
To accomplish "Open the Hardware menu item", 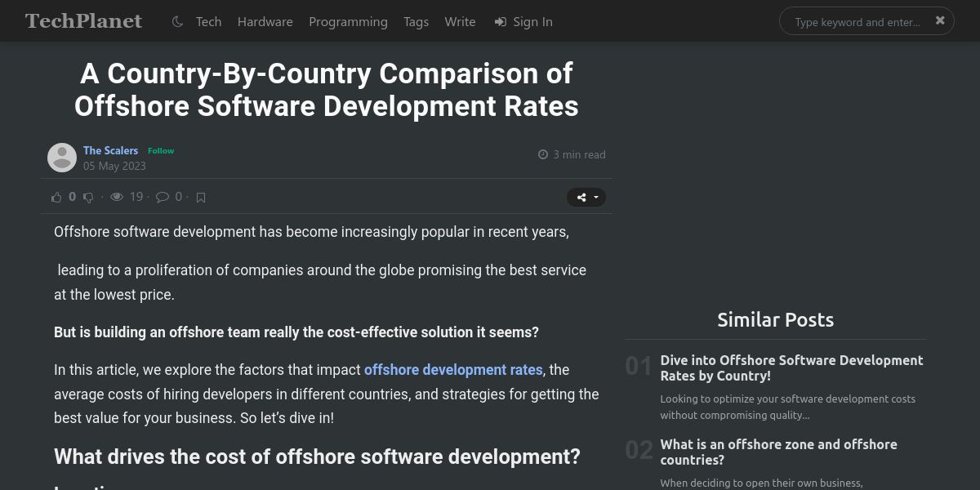I will coord(265,22).
